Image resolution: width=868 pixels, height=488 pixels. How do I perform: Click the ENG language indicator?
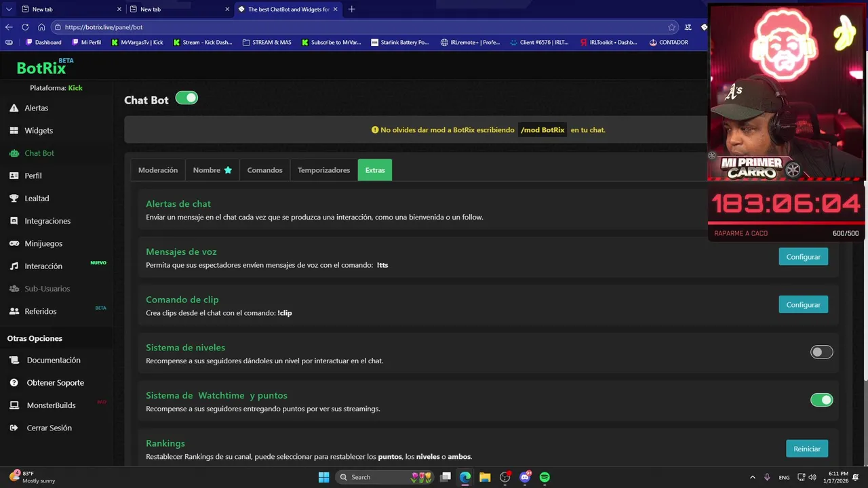point(784,477)
